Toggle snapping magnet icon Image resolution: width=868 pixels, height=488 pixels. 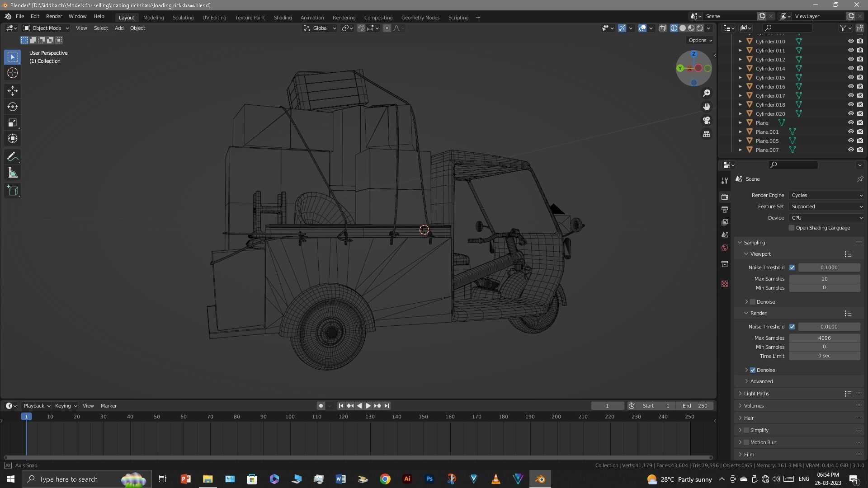tap(361, 28)
